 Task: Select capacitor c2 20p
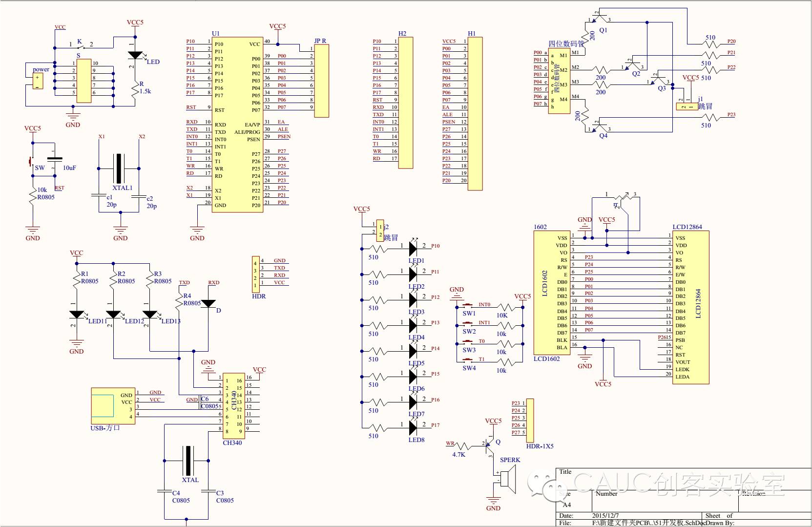(139, 197)
